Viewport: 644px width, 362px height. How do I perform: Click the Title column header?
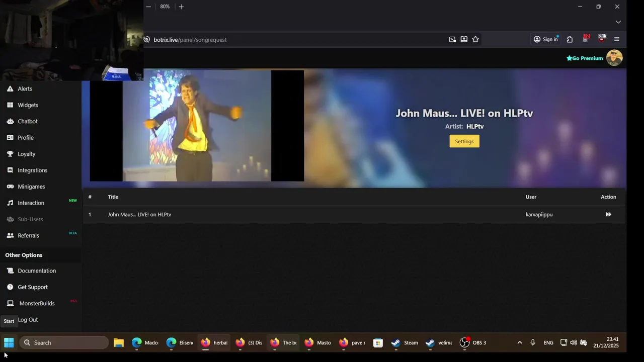click(113, 197)
